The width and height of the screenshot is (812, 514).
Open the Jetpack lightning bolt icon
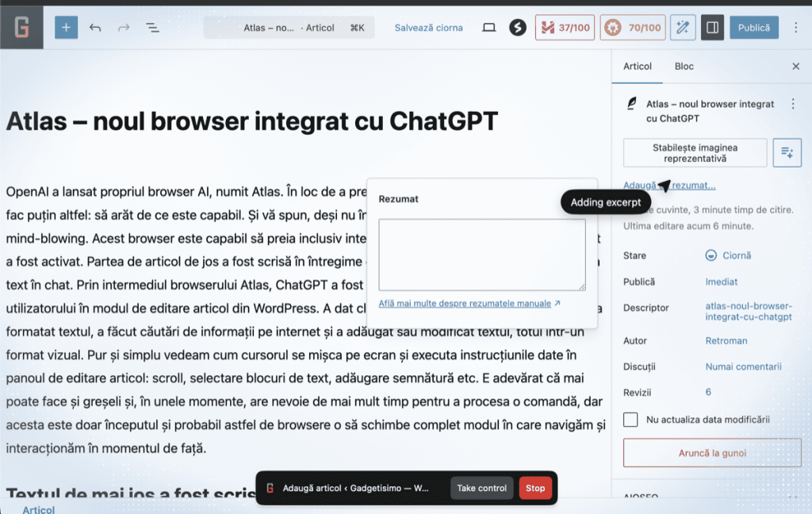click(518, 28)
